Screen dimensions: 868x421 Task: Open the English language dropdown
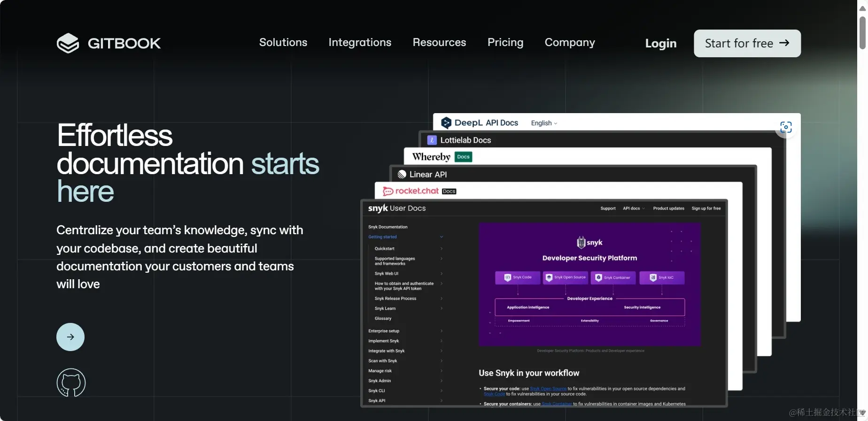(x=544, y=123)
